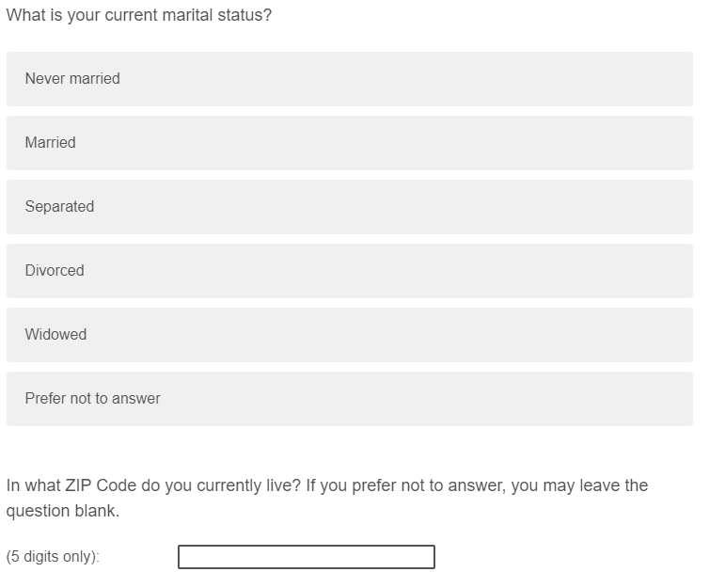This screenshot has width=709, height=588.
Task: Click the '(5 digits only)' label
Action: [53, 557]
